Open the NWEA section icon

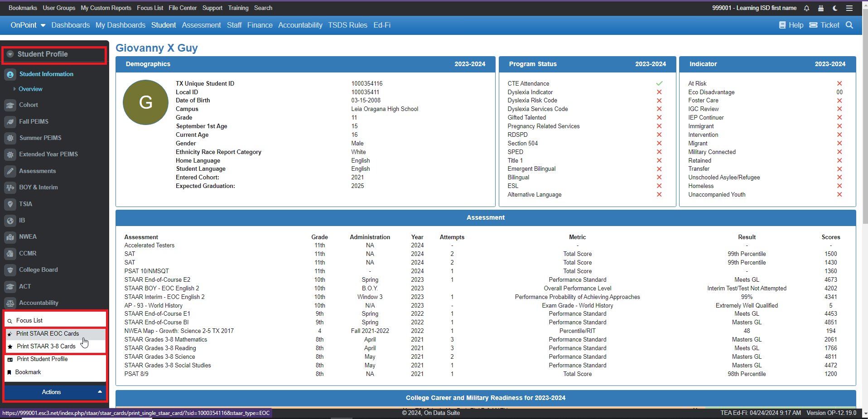[10, 236]
